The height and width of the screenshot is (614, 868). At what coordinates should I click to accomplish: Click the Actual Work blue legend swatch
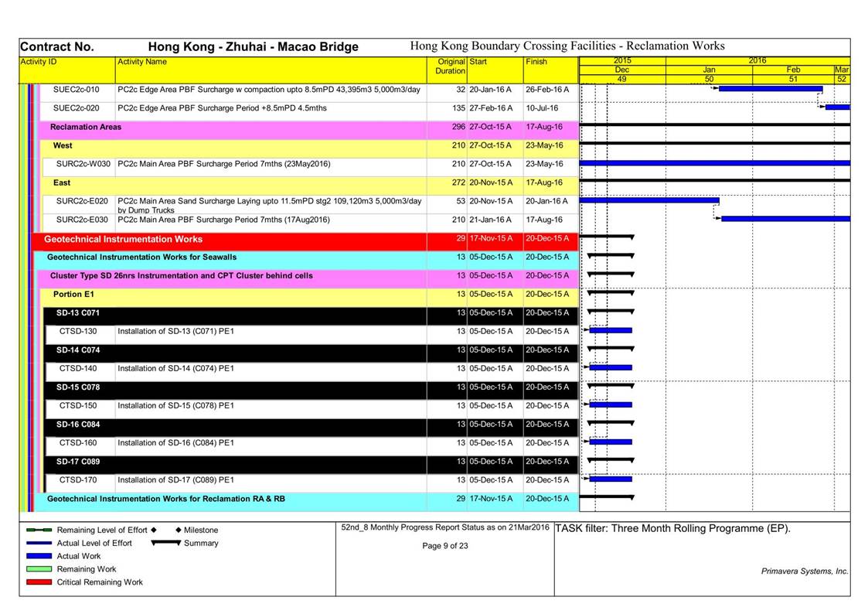click(x=39, y=556)
